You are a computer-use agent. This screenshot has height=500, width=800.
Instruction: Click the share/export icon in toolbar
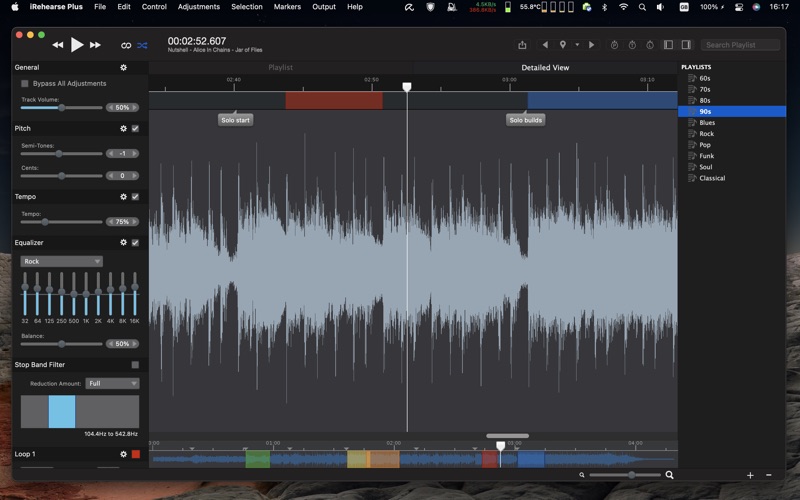(x=522, y=45)
